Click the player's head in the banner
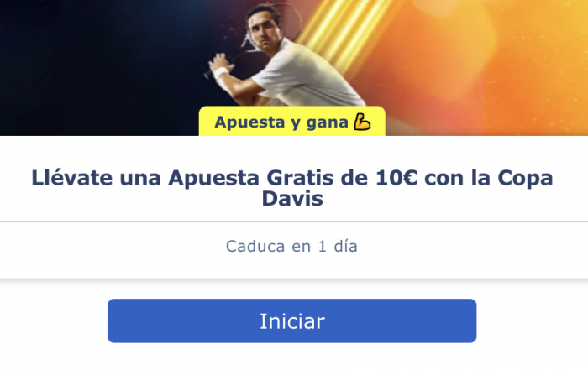 [x=265, y=24]
